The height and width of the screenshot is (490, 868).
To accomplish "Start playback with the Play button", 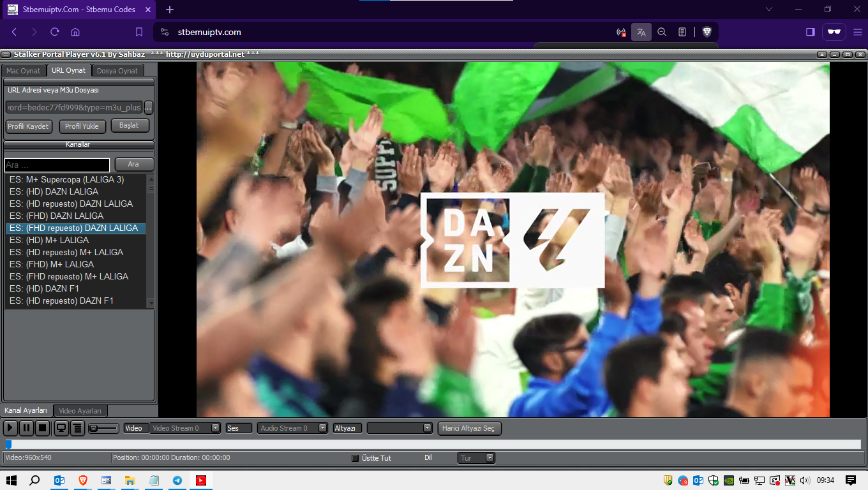I will (x=10, y=428).
